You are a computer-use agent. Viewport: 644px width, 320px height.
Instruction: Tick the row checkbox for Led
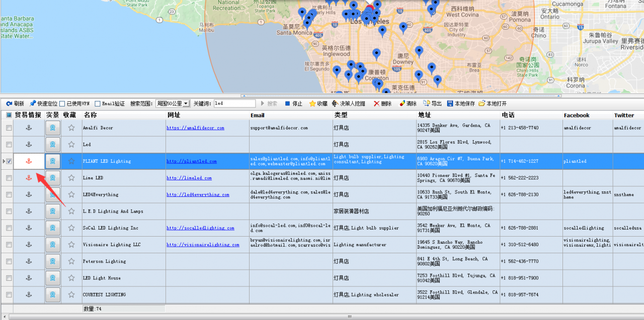tap(9, 145)
